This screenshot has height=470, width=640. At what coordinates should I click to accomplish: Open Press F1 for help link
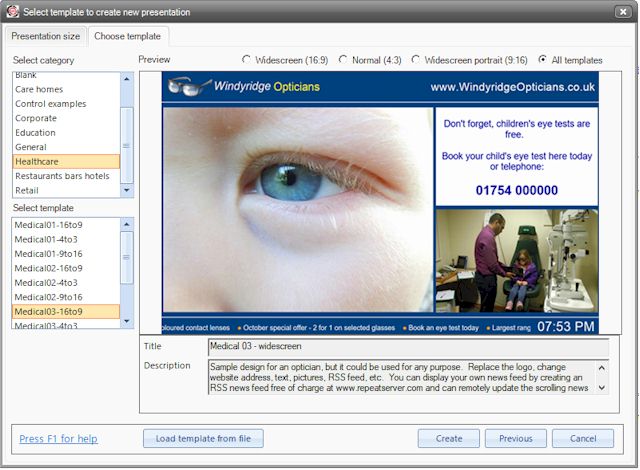point(58,439)
